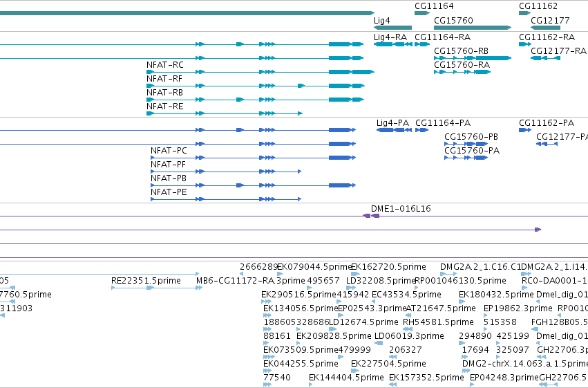This screenshot has width=588, height=388.
Task: Select the NFAT-RF transcript label
Action: coord(164,79)
